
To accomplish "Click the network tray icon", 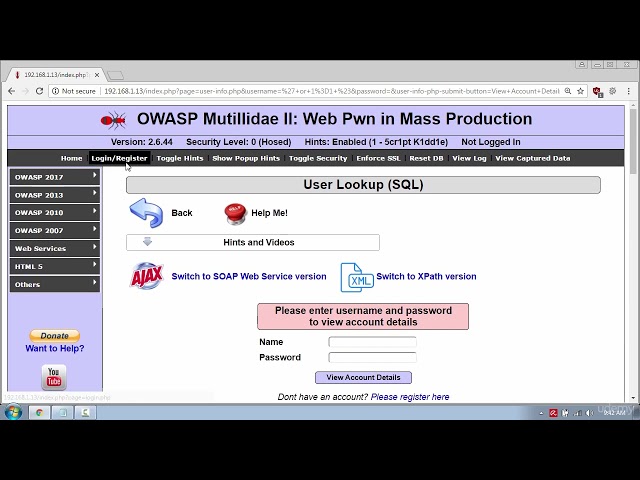I will point(578,413).
